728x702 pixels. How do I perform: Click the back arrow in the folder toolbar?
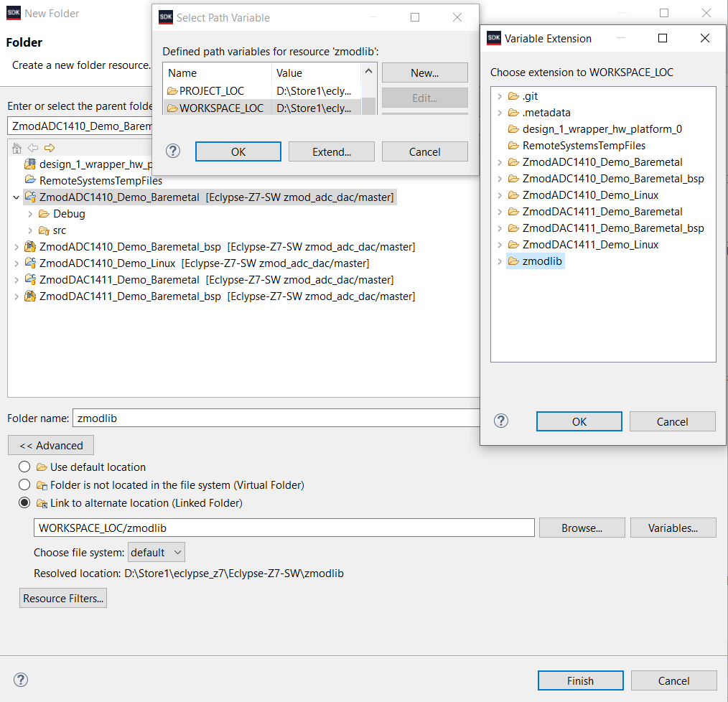point(33,148)
